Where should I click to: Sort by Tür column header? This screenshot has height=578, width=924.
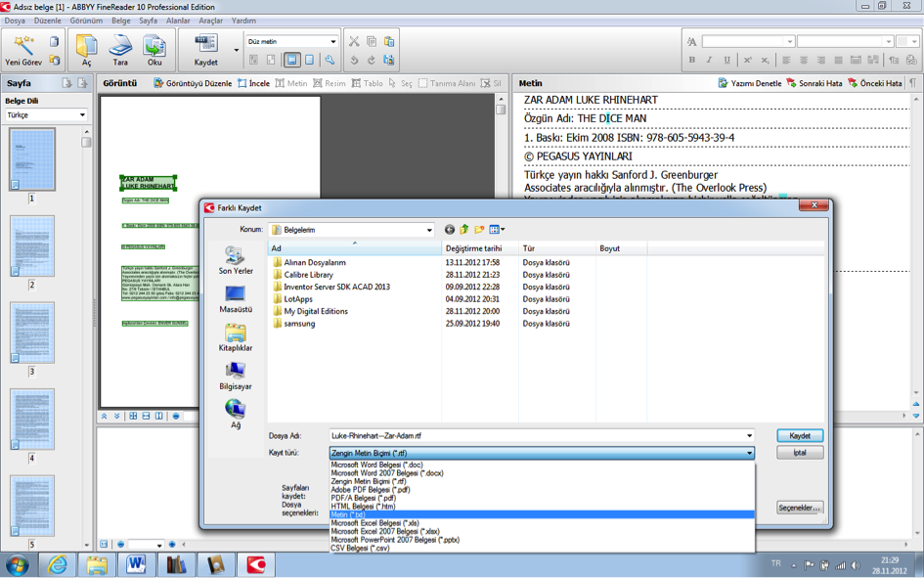(557, 248)
